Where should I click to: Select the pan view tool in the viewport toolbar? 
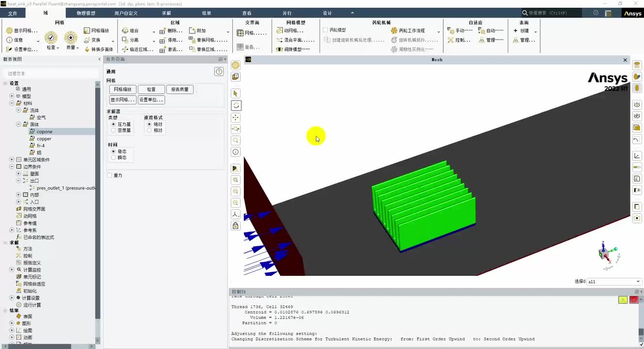[236, 117]
